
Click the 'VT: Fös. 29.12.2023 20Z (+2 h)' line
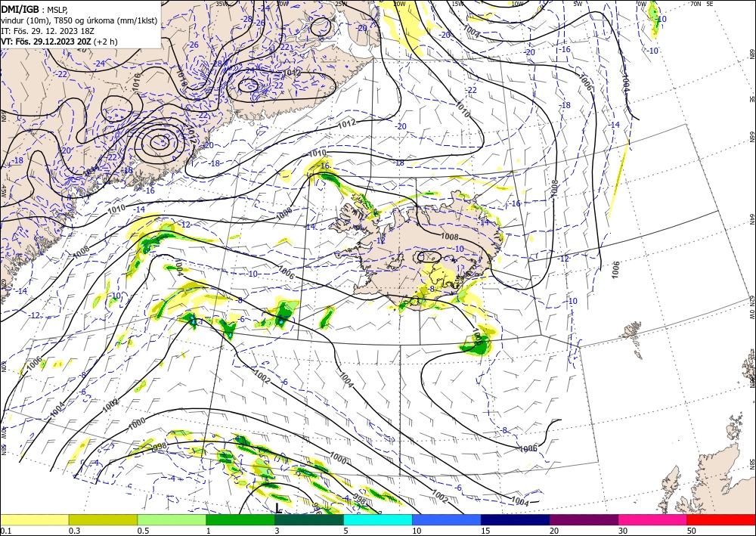(59, 42)
